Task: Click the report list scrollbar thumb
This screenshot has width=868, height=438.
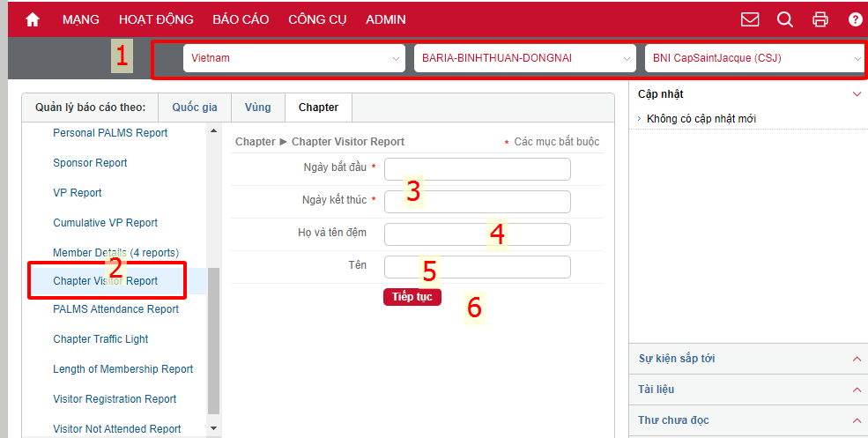Action: (x=213, y=341)
